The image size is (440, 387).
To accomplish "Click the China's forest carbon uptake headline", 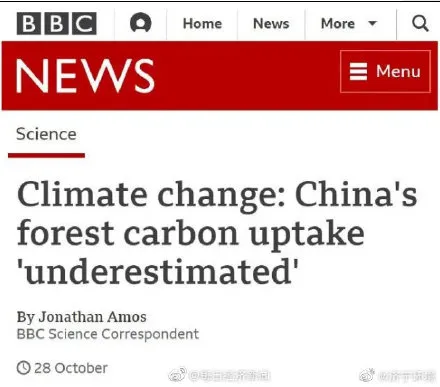I will tap(217, 233).
